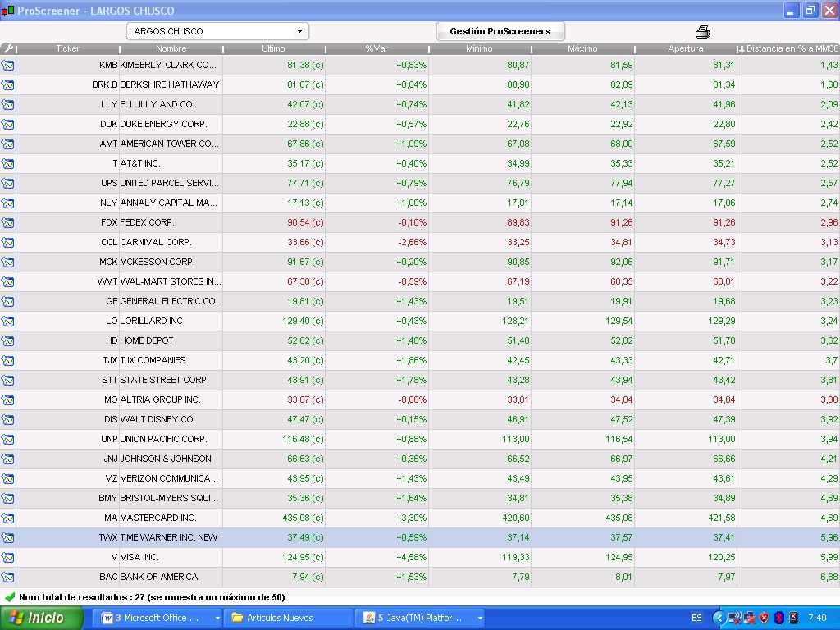Click Mastercard last price 435,08 (c)
Screen dimensions: 840x630
click(303, 518)
